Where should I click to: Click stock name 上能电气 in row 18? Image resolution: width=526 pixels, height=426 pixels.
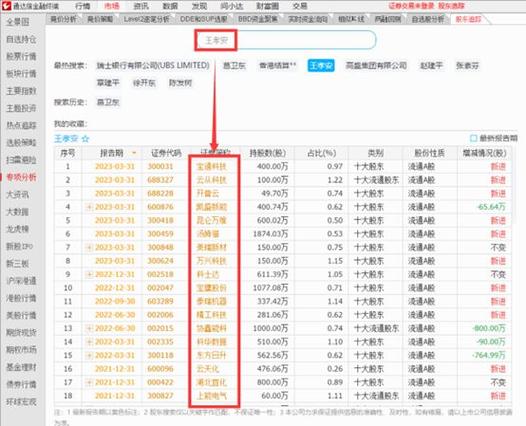tap(211, 396)
